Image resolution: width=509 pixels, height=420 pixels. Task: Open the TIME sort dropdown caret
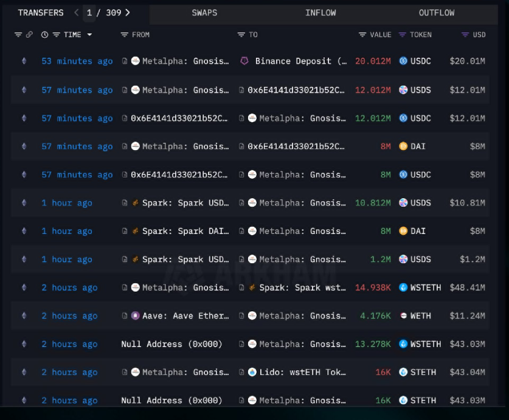[x=89, y=35]
